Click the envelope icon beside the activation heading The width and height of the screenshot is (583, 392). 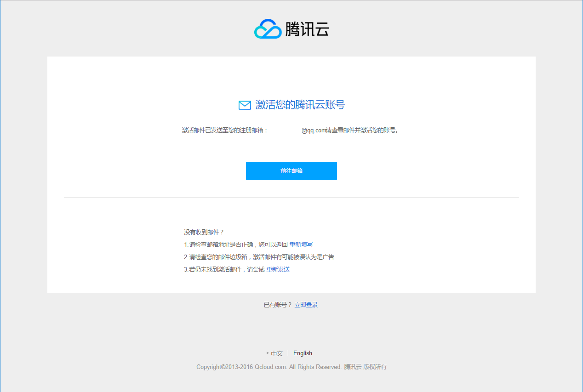click(x=245, y=105)
